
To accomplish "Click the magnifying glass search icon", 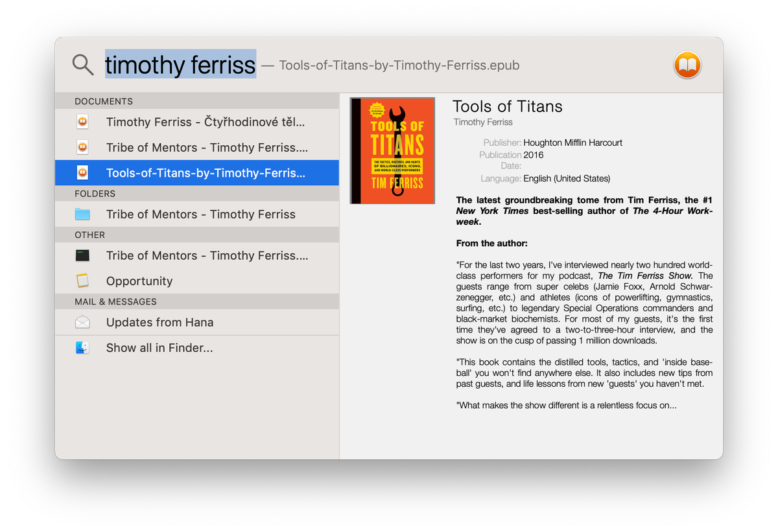I will click(x=82, y=64).
